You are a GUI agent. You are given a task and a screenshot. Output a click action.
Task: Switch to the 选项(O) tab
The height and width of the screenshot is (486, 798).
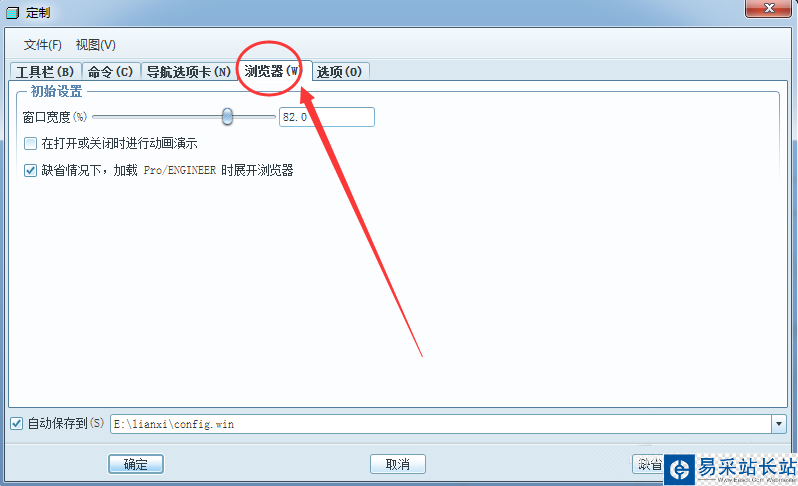pyautogui.click(x=339, y=71)
